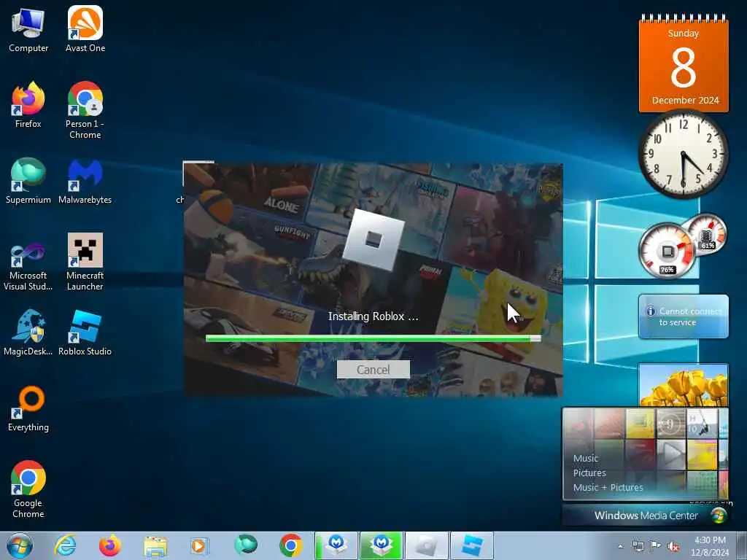Image resolution: width=747 pixels, height=560 pixels.
Task: Select the Everything desktop shortcut
Action: (x=28, y=408)
